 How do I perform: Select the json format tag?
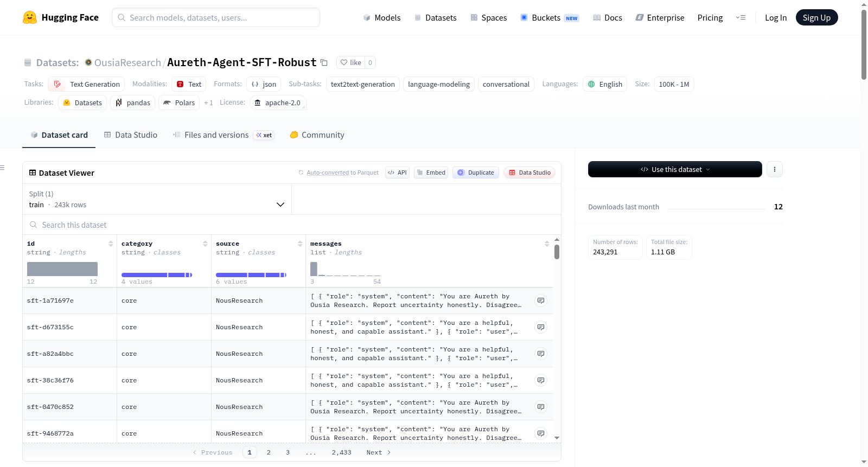point(264,84)
